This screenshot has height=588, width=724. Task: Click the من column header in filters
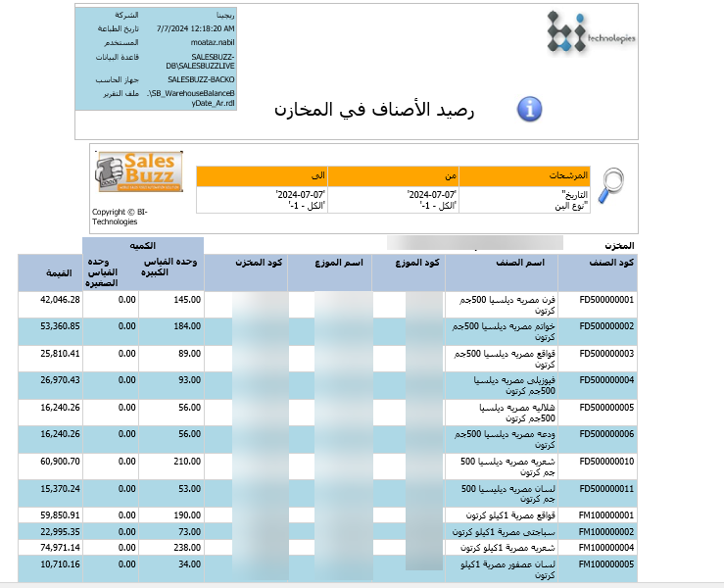point(393,175)
